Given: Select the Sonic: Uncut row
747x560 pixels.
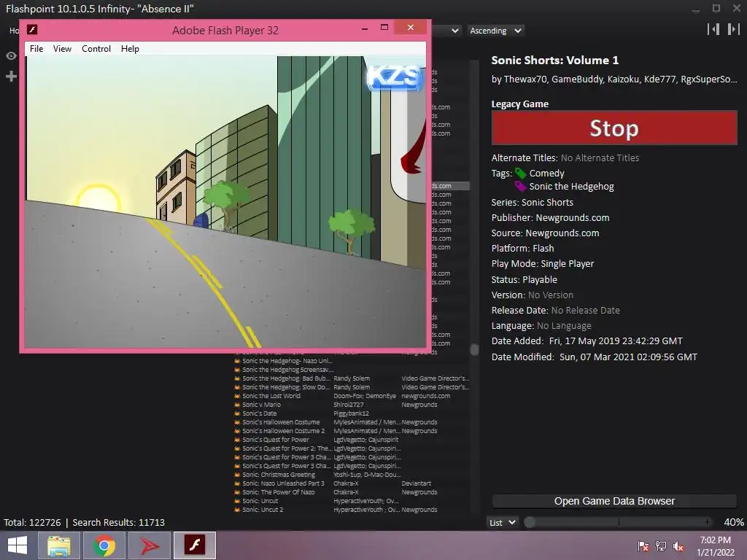Looking at the screenshot, I should tap(352, 501).
